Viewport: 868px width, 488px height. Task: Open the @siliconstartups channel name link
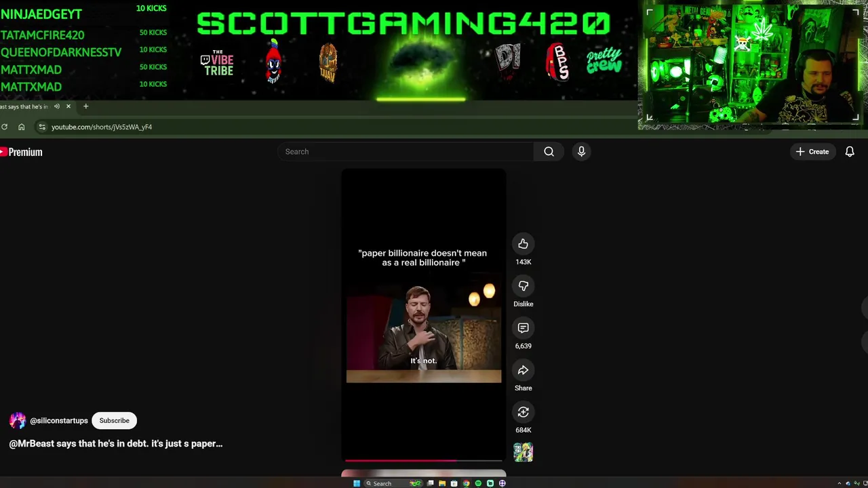59,421
